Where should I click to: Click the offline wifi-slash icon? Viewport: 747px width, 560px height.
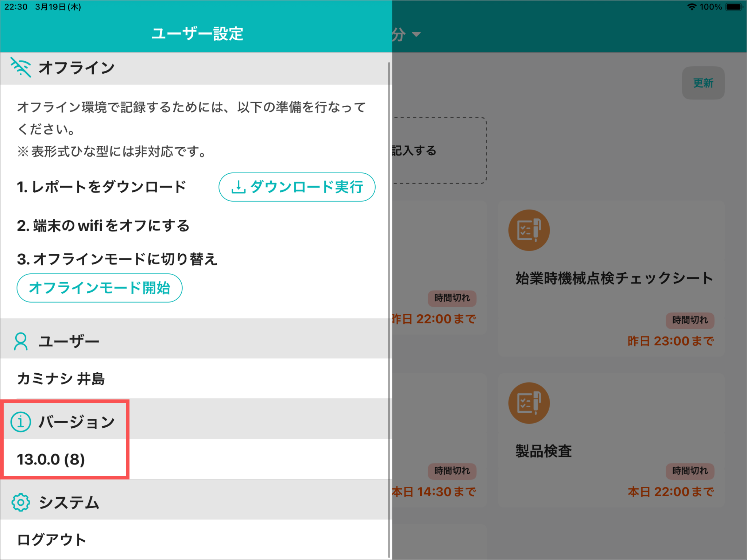pyautogui.click(x=21, y=67)
